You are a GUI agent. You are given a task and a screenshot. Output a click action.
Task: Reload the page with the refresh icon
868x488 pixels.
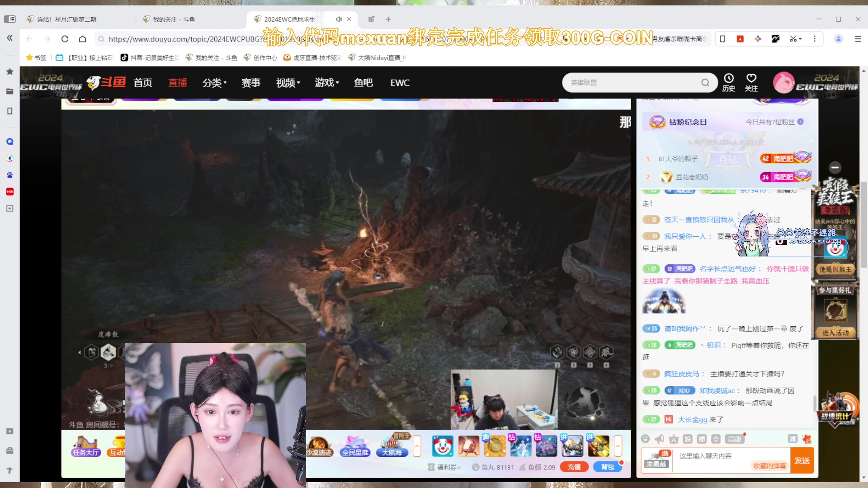coord(65,39)
